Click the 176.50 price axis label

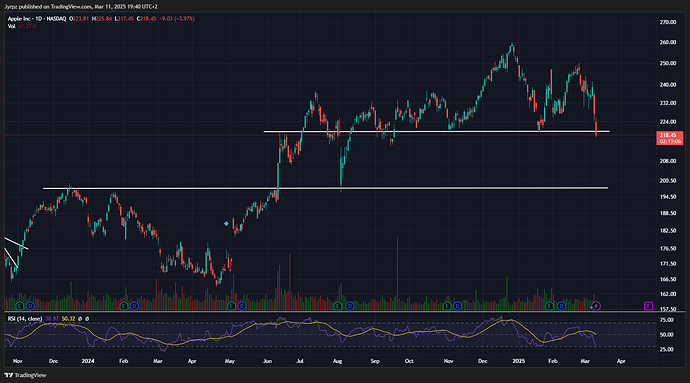point(668,248)
